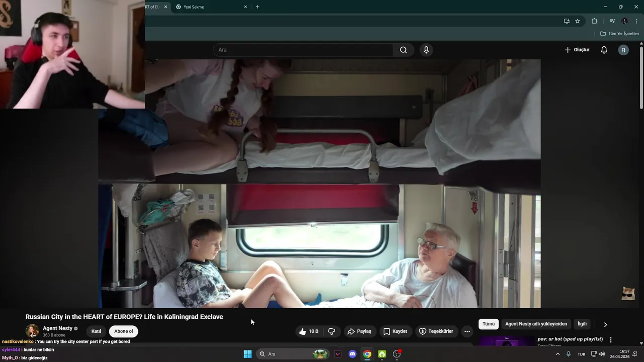
Task: Click chat username Myth_0
Action: (x=10, y=358)
